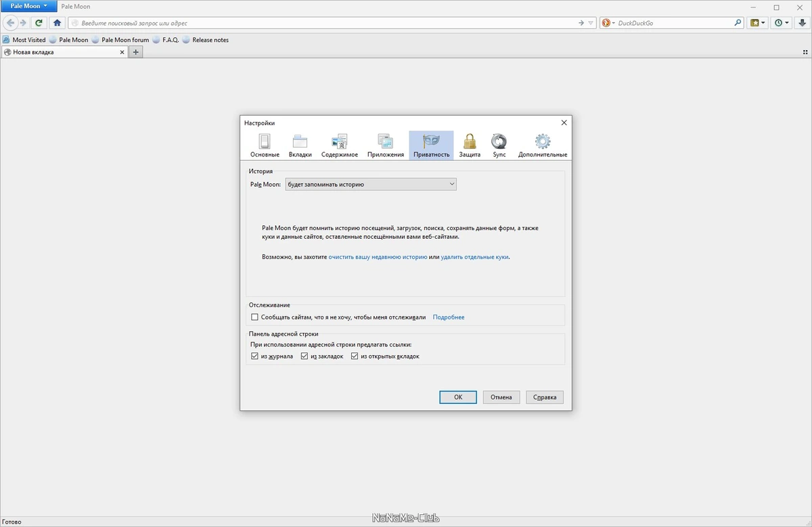This screenshot has height=527, width=812.
Task: Switch to Приватность settings tab
Action: pos(431,145)
